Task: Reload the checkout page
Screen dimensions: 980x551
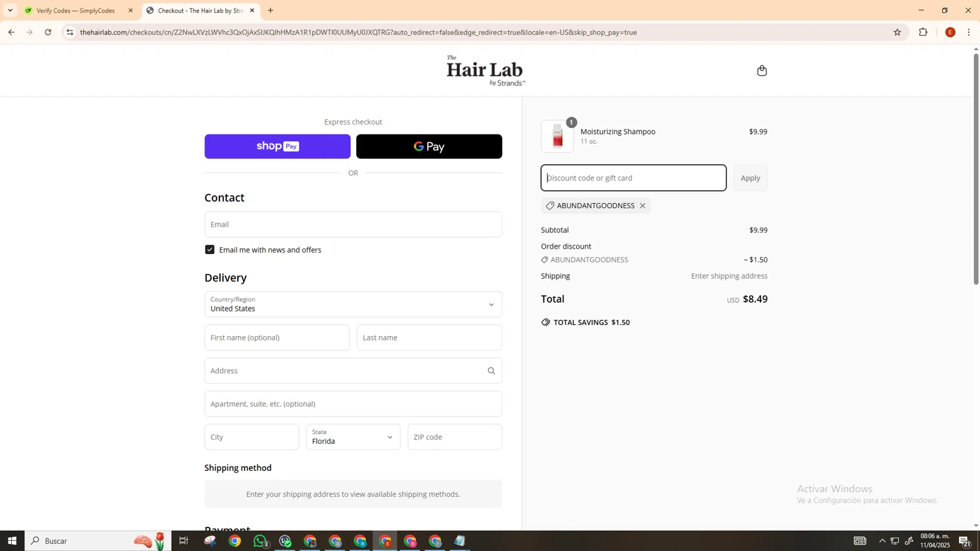Action: coord(48,32)
